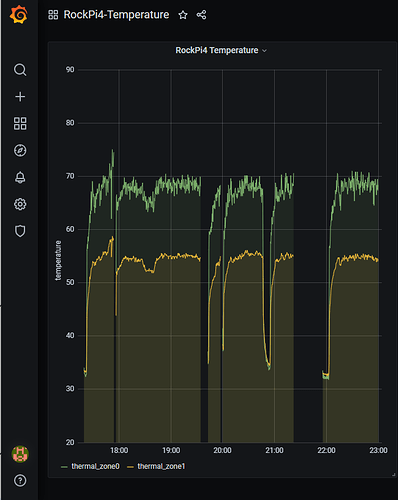Open the Help question mark icon
The height and width of the screenshot is (500, 398).
(x=20, y=481)
